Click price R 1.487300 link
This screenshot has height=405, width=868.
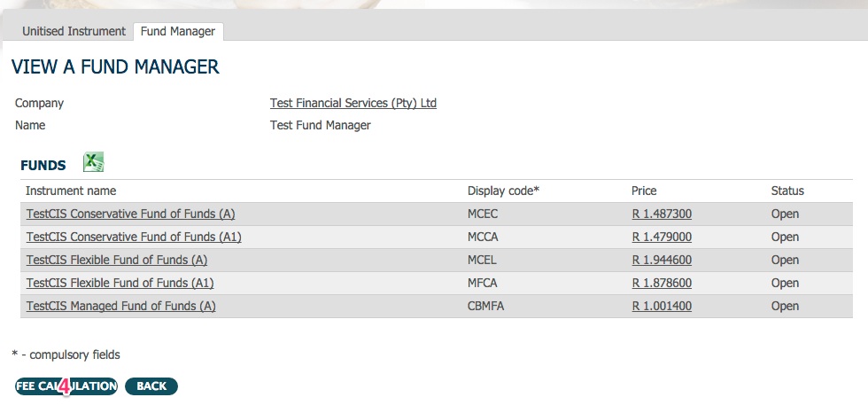662,214
